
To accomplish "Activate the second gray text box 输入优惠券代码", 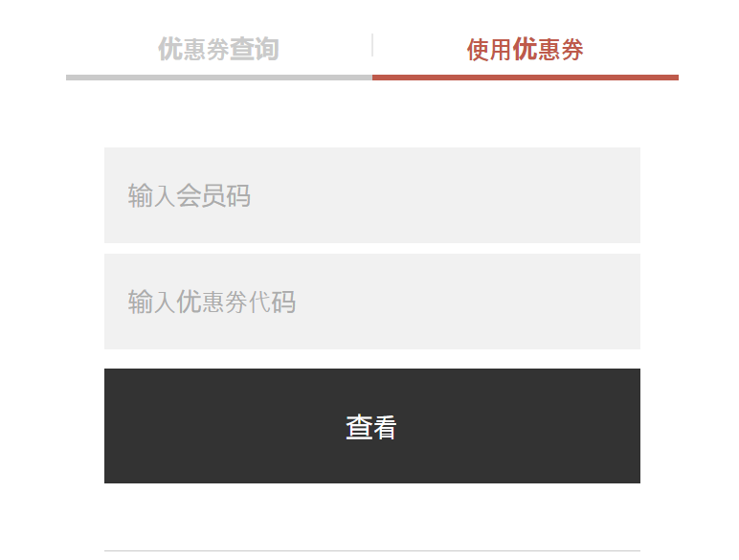I will pos(371,302).
